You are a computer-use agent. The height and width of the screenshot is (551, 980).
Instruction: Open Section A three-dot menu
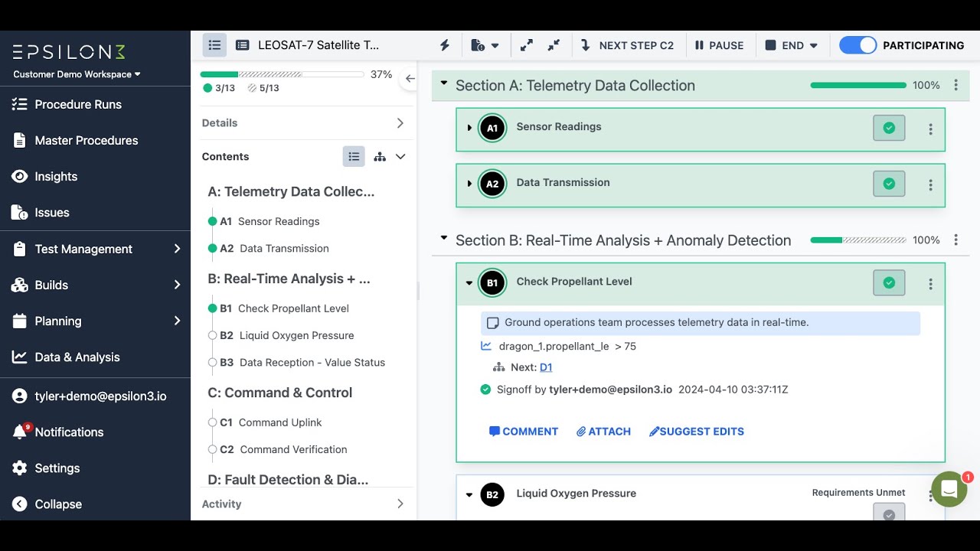pyautogui.click(x=955, y=85)
